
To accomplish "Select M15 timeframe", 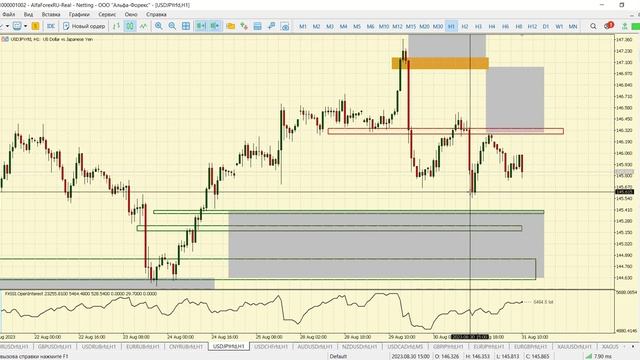I will [x=411, y=26].
